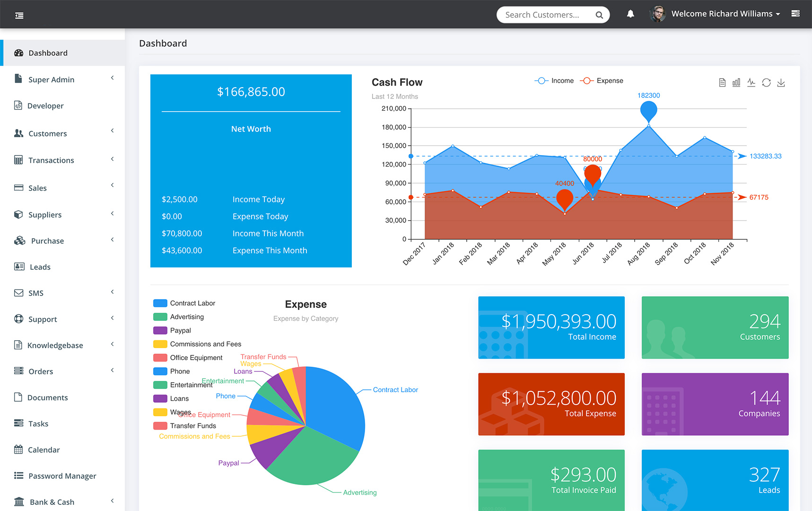The height and width of the screenshot is (511, 812).
Task: Click the Paypal purple legend swatch
Action: (x=160, y=330)
